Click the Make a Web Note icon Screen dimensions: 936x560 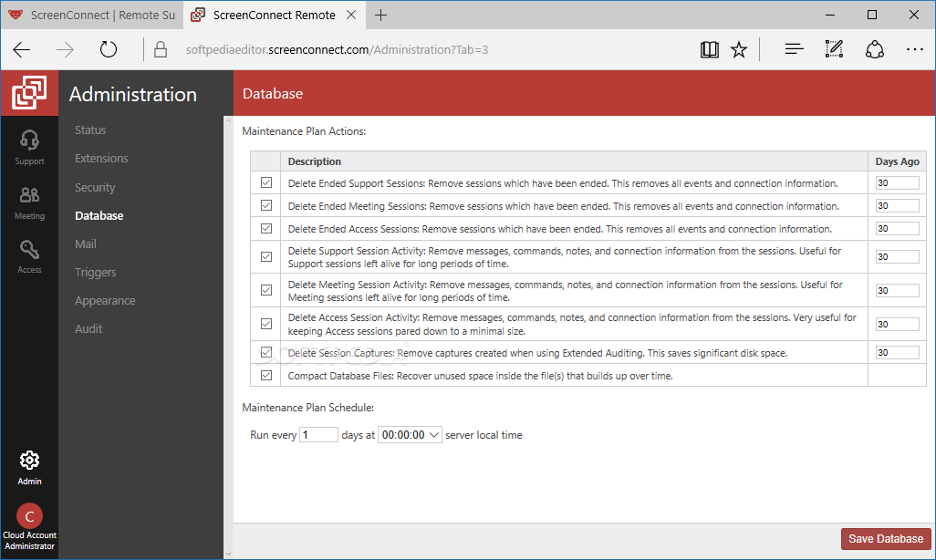pos(834,49)
